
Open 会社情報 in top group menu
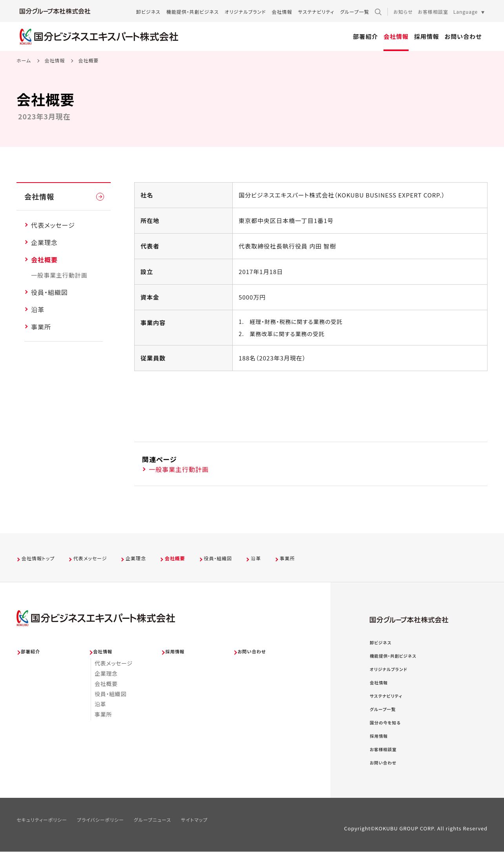(282, 12)
